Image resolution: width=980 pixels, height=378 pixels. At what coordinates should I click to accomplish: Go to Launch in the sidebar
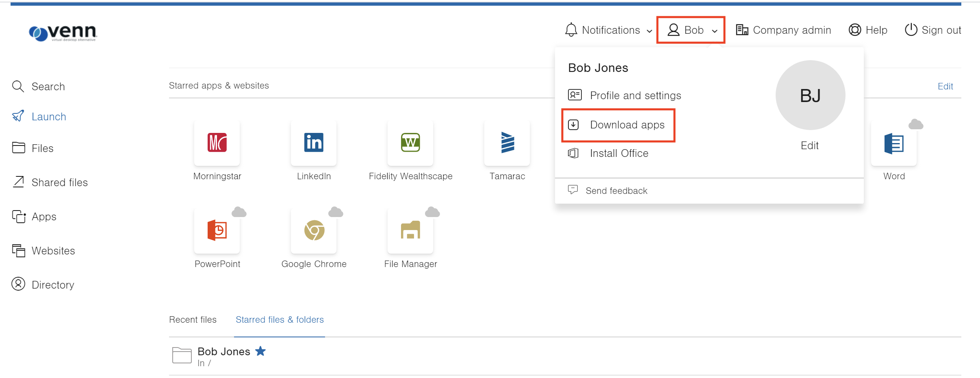coord(49,117)
